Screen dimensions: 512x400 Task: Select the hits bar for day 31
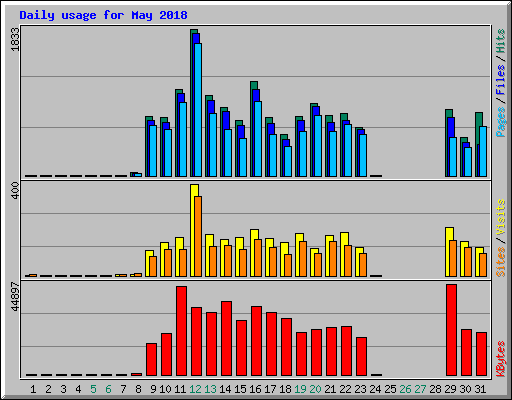click(477, 144)
